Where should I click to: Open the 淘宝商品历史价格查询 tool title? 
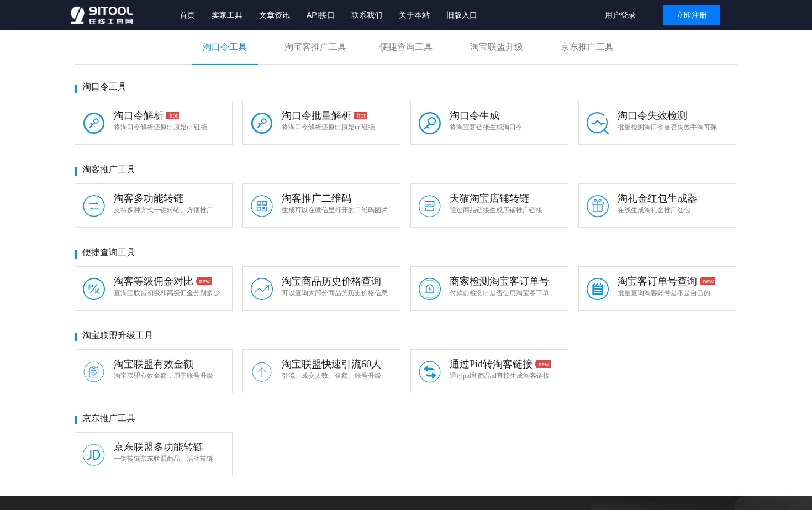click(x=331, y=281)
